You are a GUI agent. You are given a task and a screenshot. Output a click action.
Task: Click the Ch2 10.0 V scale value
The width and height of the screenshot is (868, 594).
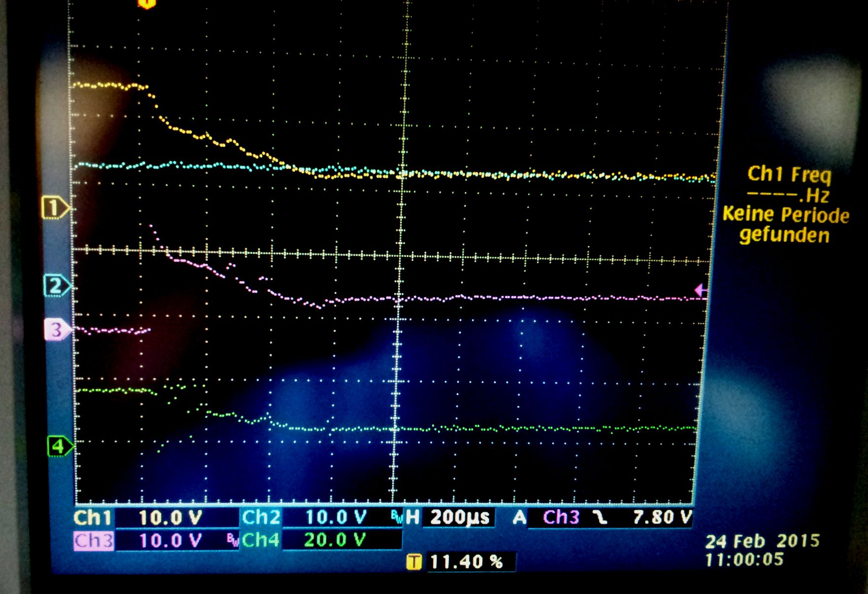coord(336,517)
